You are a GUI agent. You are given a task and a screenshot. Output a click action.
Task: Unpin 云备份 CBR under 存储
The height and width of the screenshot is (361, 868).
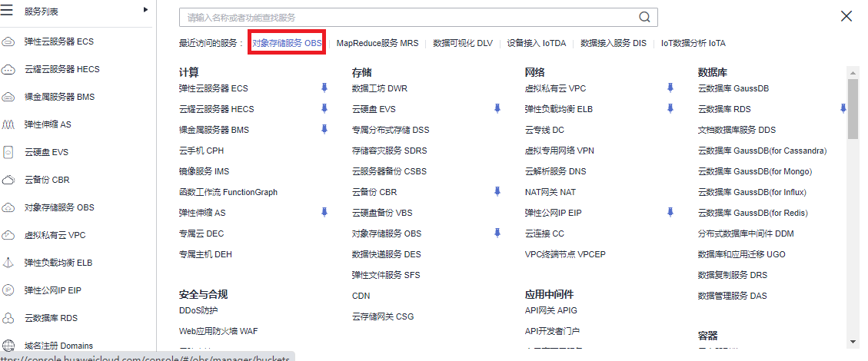(497, 191)
